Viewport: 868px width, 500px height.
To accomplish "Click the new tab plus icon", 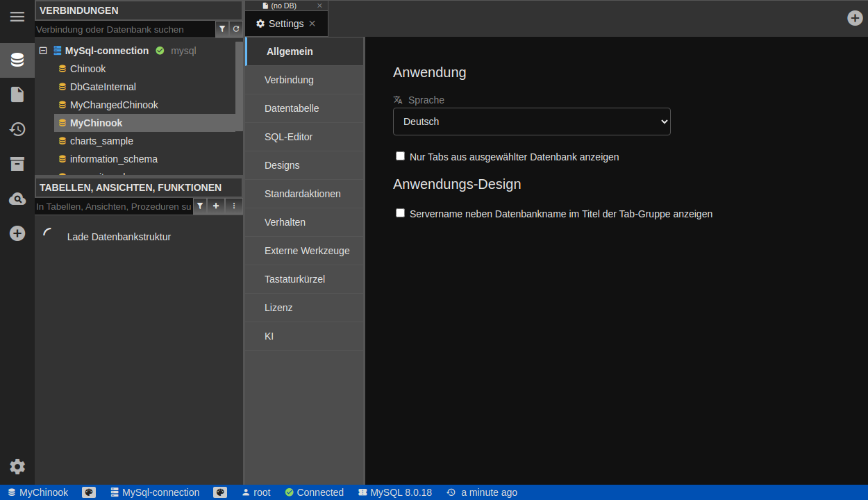I will [x=855, y=18].
